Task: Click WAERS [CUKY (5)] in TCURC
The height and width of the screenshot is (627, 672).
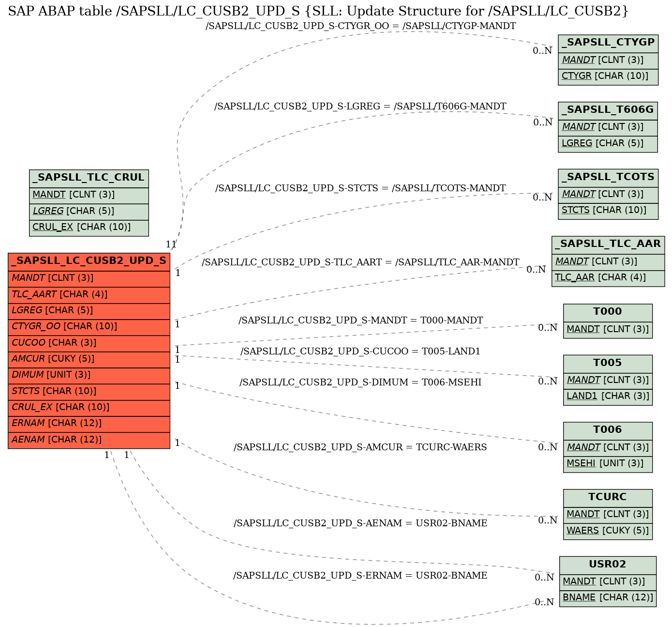Action: point(608,531)
